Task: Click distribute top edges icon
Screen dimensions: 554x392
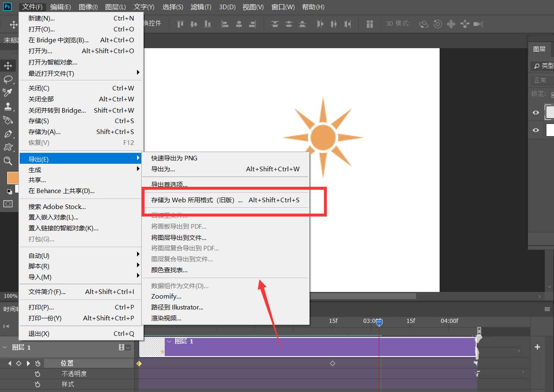Action: point(275,24)
